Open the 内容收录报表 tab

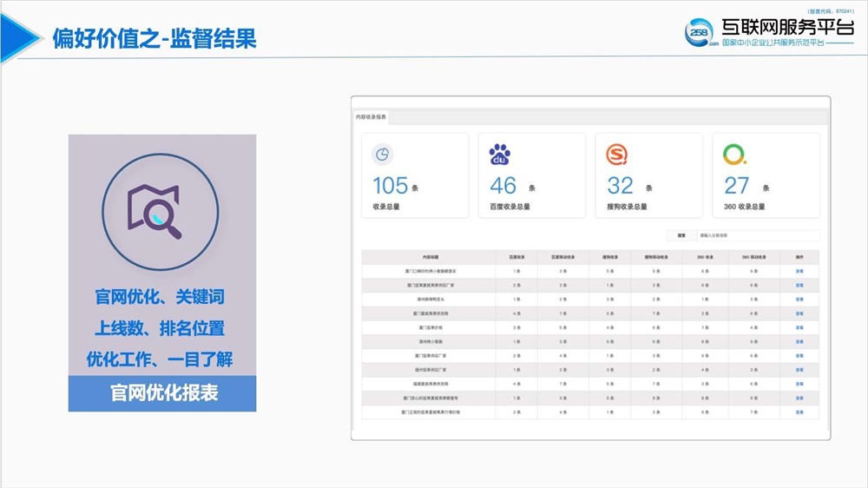click(x=371, y=116)
